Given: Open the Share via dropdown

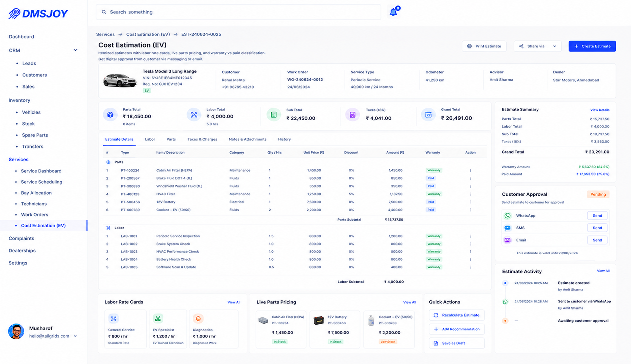Looking at the screenshot, I should [537, 46].
